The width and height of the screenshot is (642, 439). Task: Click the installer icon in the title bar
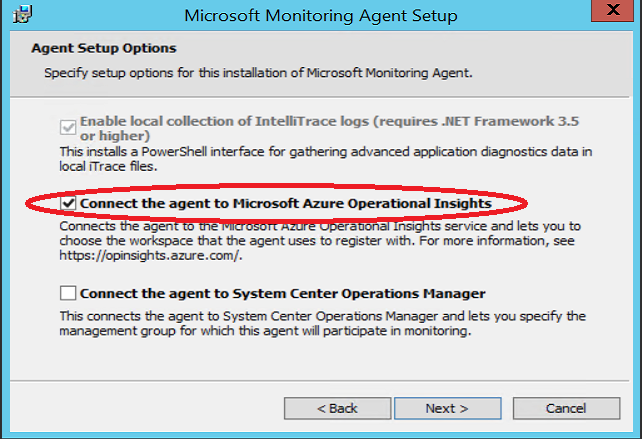[22, 15]
